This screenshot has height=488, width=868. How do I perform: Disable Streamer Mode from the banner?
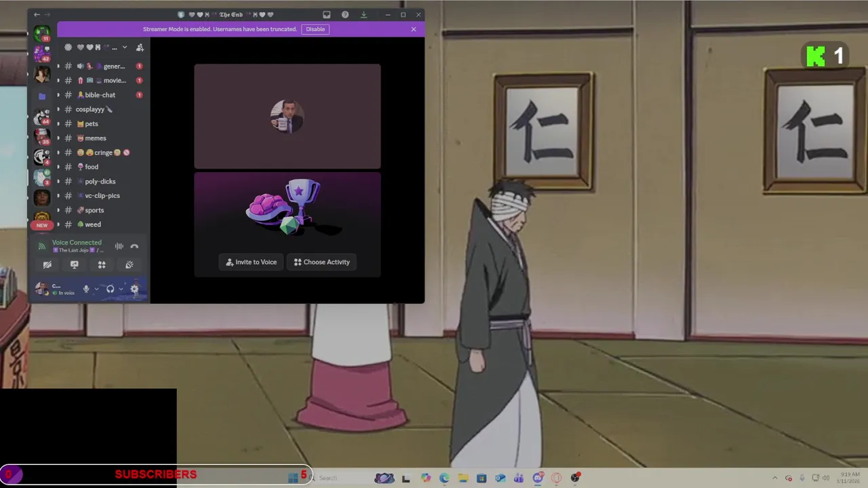[x=315, y=29]
